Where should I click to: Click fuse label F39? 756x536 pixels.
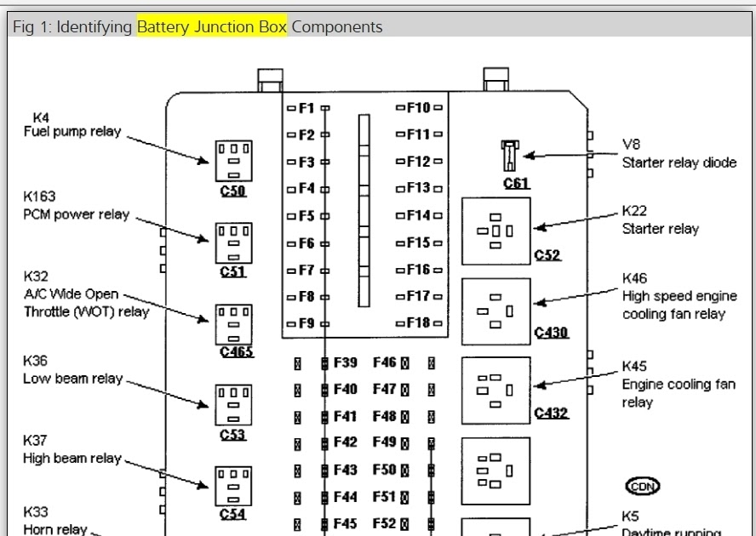[x=345, y=362]
